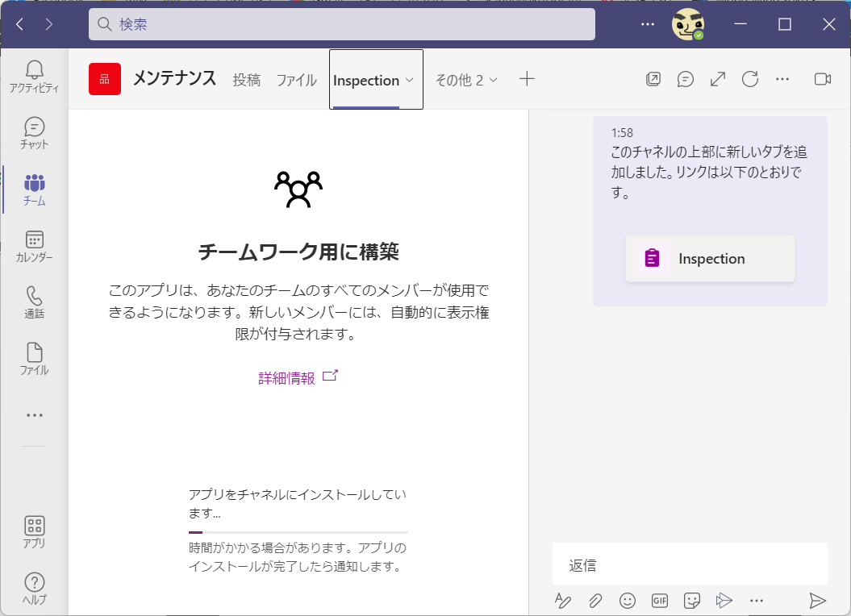
Task: Send the reply with the send arrow
Action: point(817,600)
